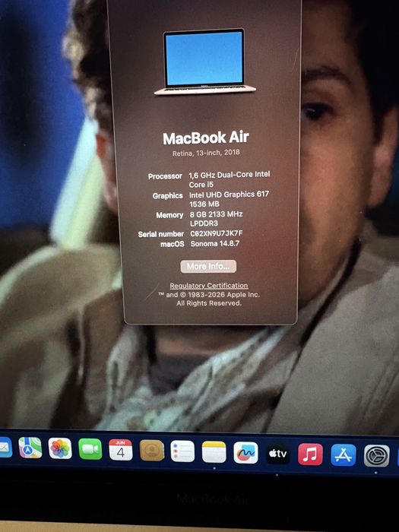Launch the Freeform app

(245, 453)
